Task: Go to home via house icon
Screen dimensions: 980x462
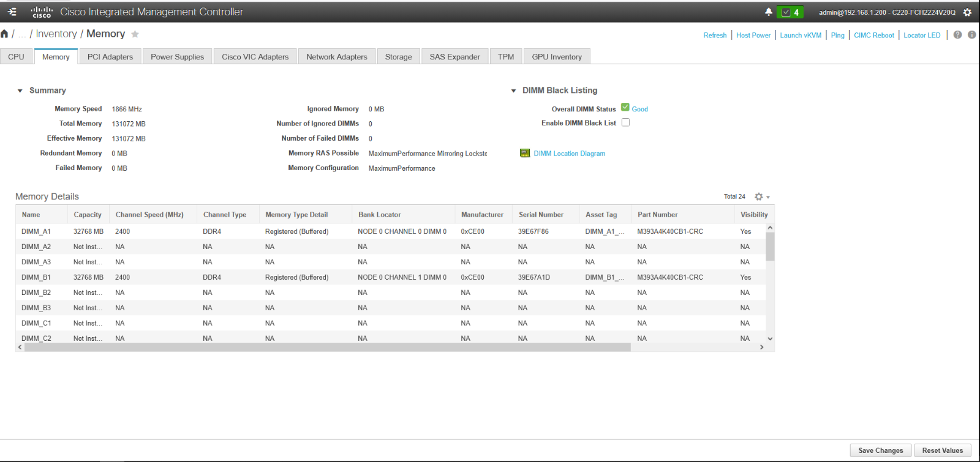Action: pos(4,34)
